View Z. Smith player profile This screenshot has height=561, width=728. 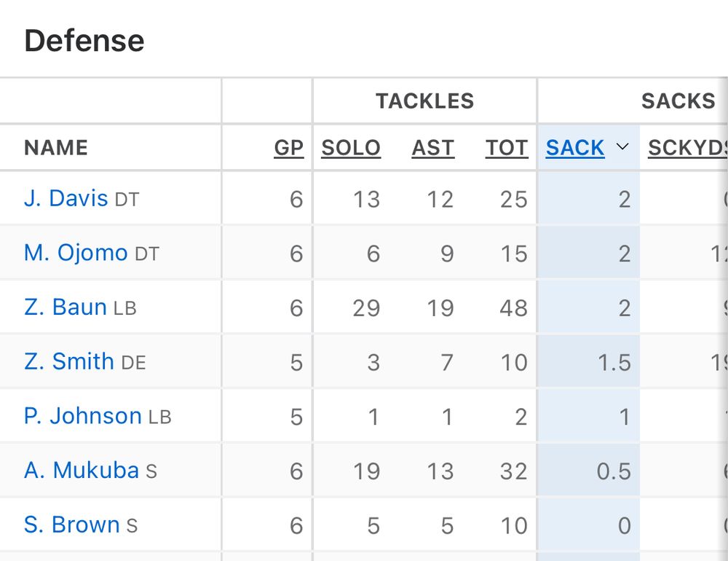click(x=69, y=361)
